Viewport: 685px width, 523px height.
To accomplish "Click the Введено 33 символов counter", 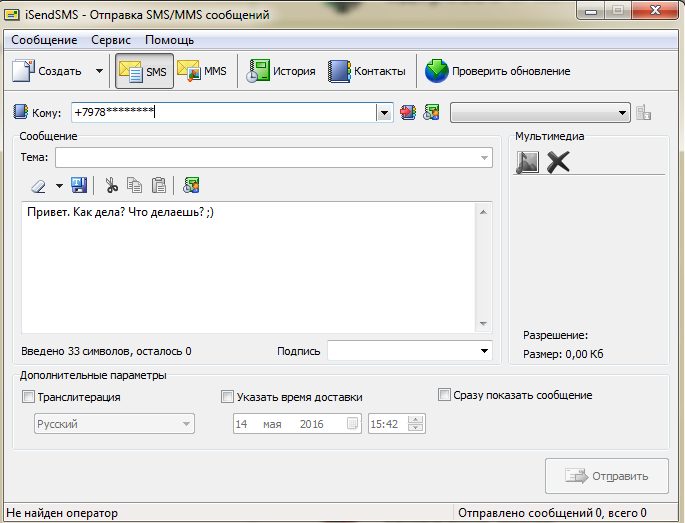I will tap(106, 351).
